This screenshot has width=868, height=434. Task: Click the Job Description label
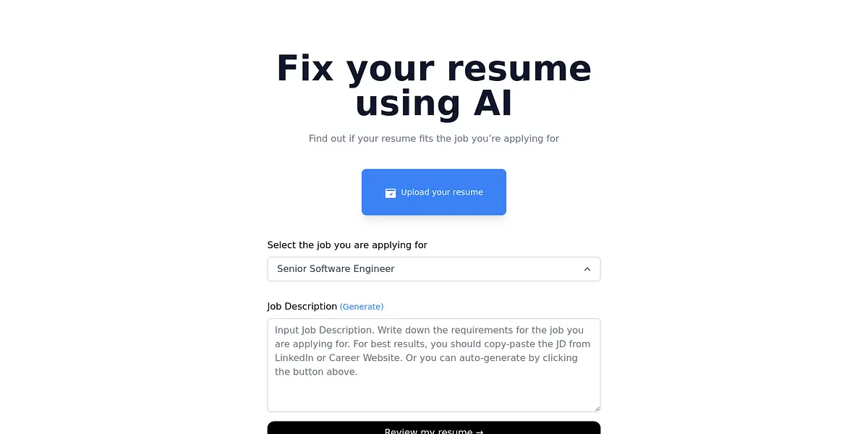302,307
